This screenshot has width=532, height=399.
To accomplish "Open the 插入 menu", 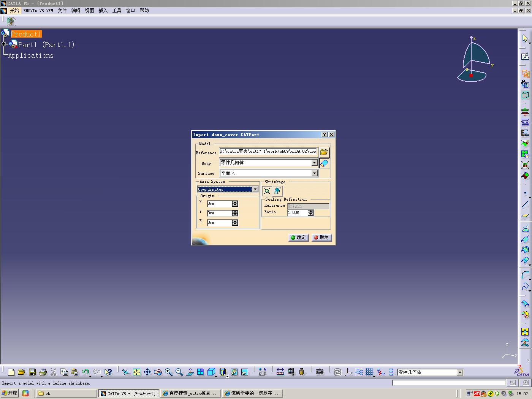I will [103, 11].
